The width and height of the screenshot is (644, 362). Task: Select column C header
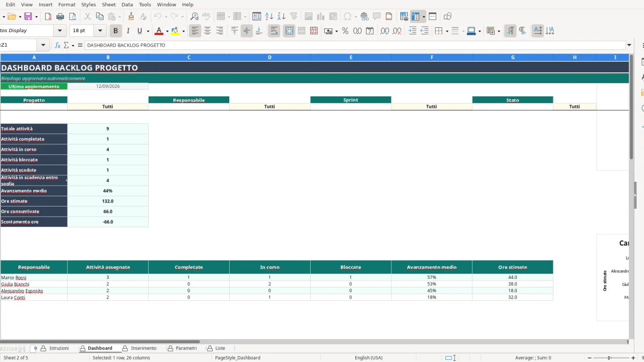(189, 57)
